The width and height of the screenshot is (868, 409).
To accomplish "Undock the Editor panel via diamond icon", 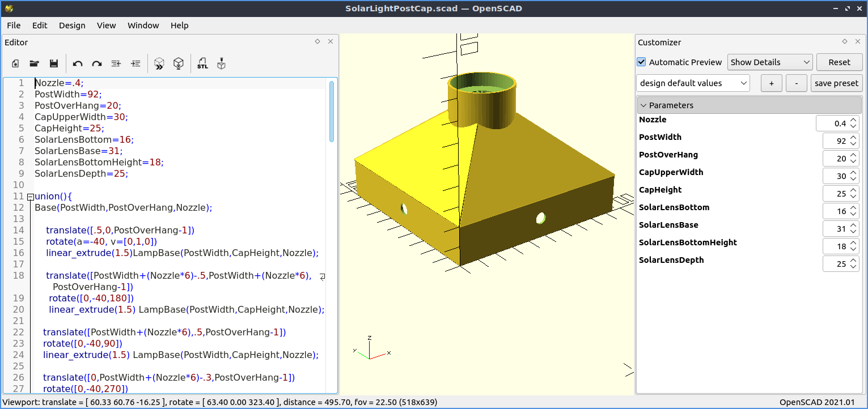I will point(317,41).
